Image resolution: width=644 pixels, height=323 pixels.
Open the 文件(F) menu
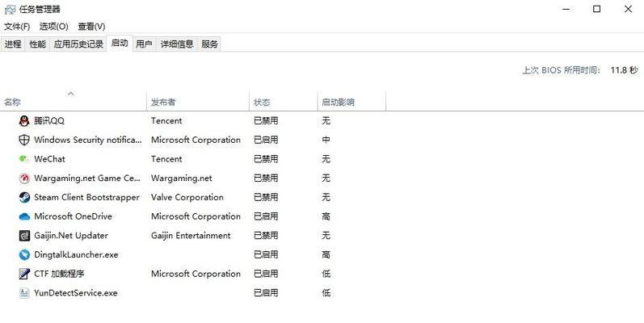[x=17, y=27]
